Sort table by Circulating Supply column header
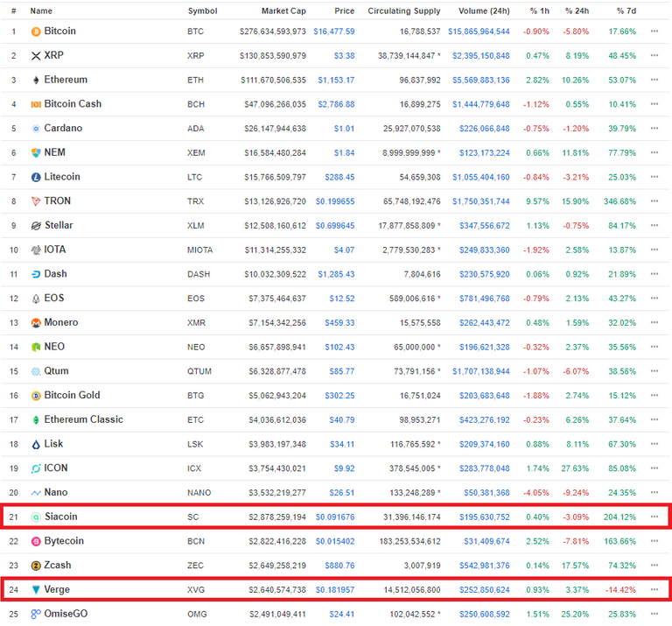Screen dimensions: 672x626 pos(404,11)
